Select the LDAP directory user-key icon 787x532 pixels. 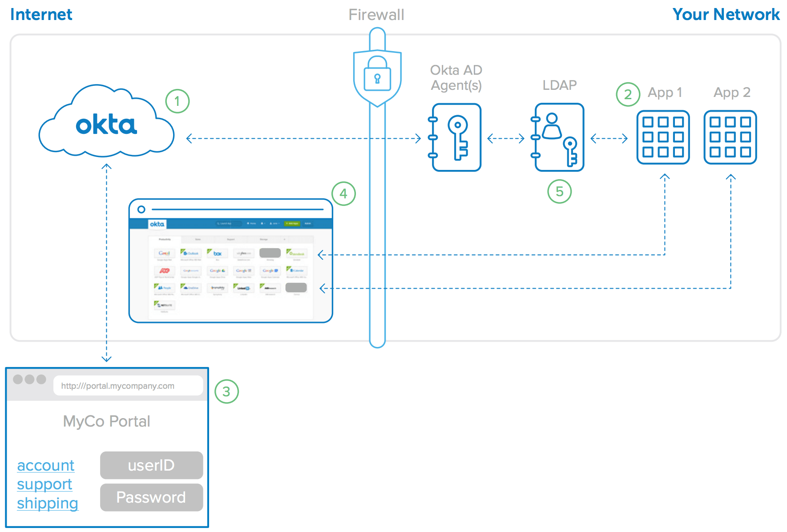tap(557, 137)
